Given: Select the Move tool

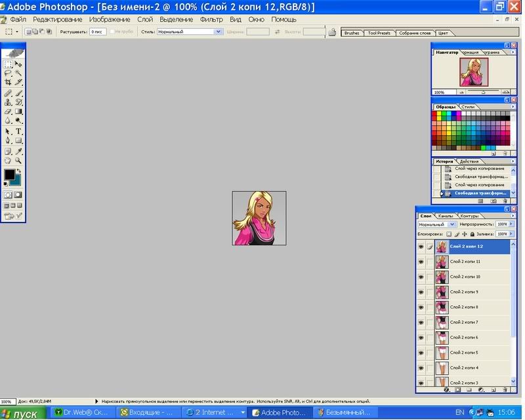Looking at the screenshot, I should (18, 64).
